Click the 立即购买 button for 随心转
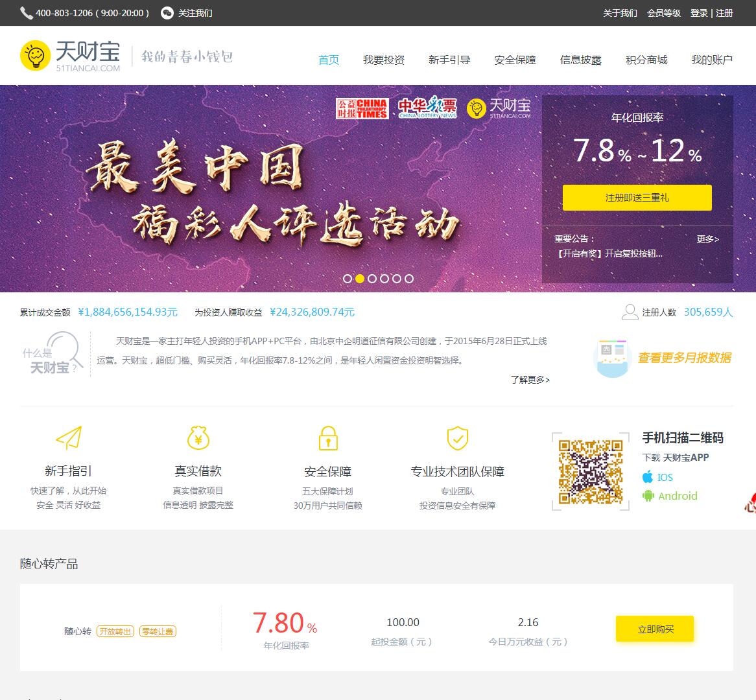Screen dimensions: 756x700 (x=655, y=629)
